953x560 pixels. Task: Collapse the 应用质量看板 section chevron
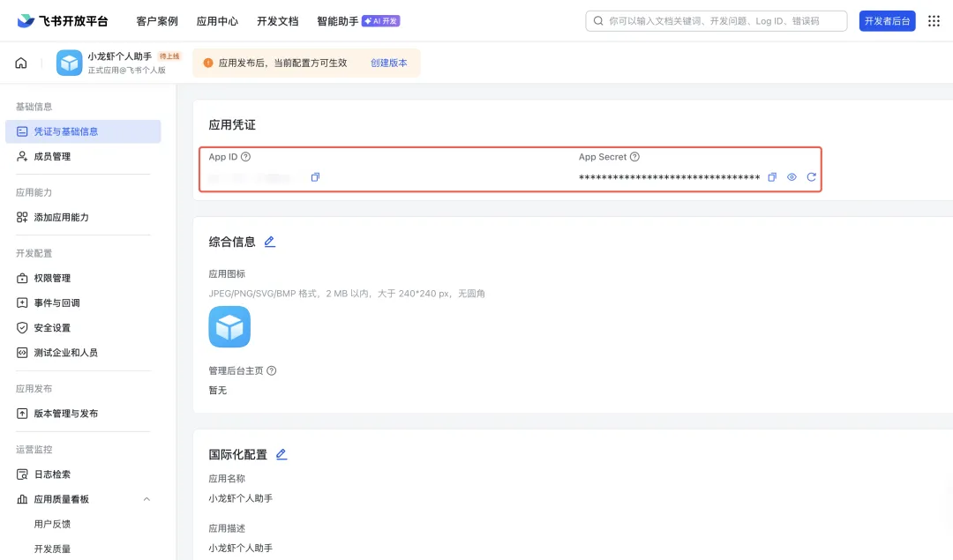tap(146, 499)
